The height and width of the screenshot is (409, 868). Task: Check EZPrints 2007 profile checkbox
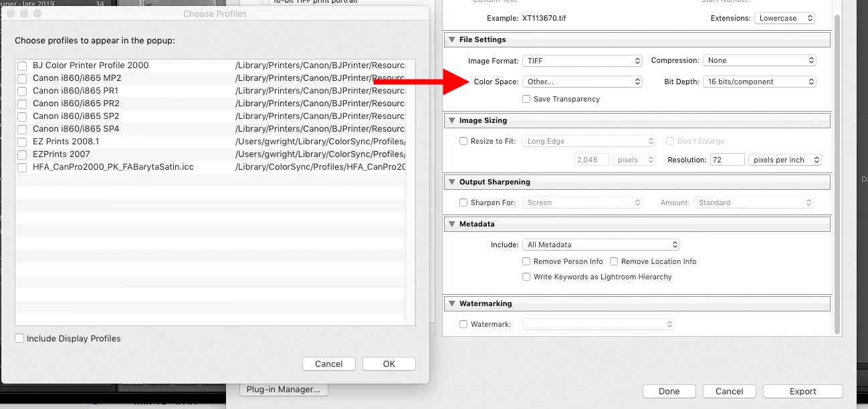tap(22, 154)
